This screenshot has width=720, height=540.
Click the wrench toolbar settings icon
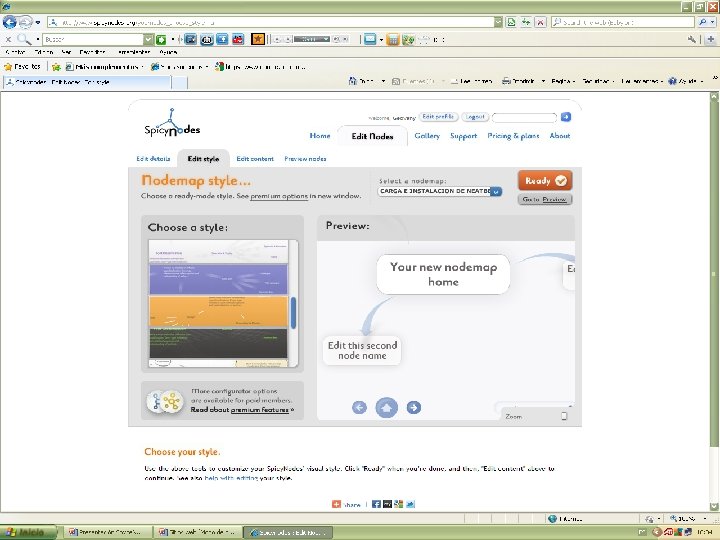tap(692, 39)
